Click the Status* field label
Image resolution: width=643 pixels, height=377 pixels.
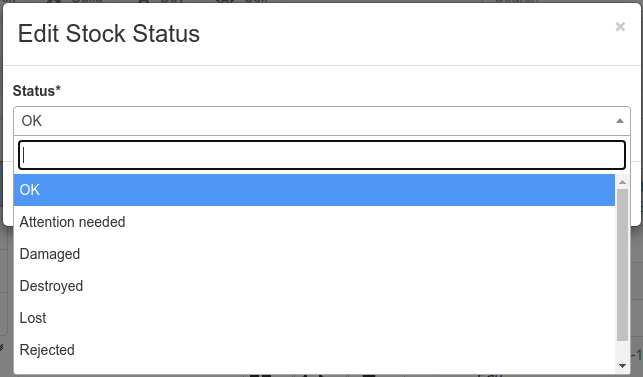[36, 91]
